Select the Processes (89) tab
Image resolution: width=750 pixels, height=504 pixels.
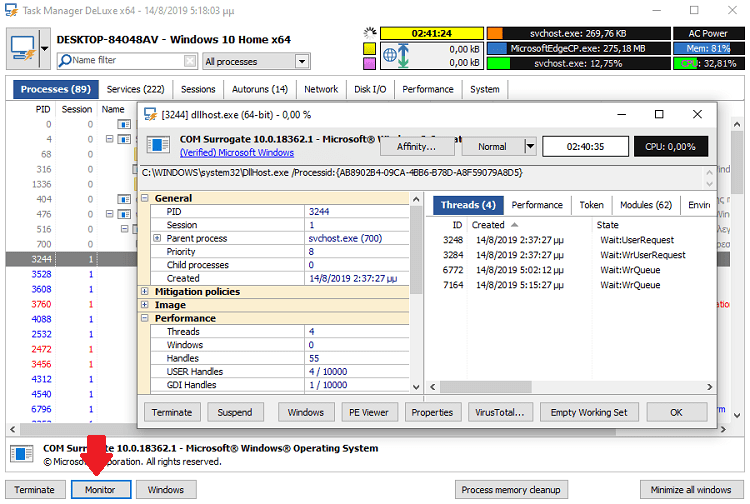click(x=55, y=89)
